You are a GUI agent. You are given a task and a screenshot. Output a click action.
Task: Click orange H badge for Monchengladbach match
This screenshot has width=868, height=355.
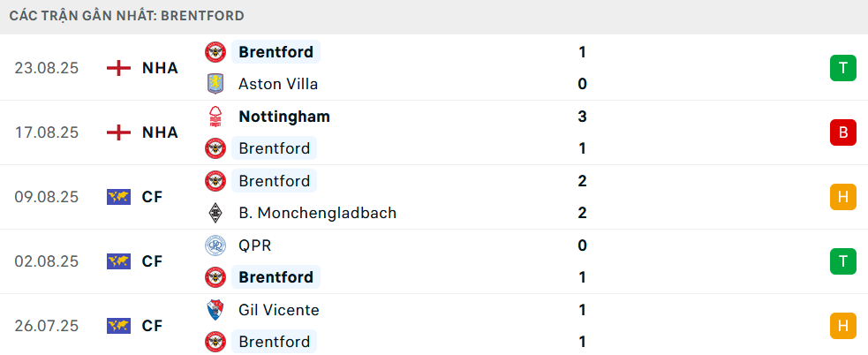click(x=843, y=197)
